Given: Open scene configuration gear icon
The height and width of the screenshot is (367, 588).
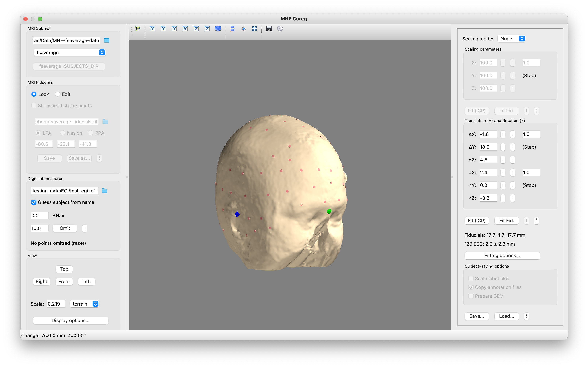Looking at the screenshot, I should [x=280, y=29].
